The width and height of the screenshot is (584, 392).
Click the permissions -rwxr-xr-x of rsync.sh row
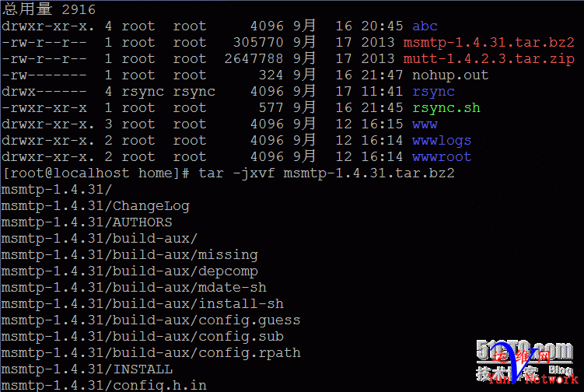click(x=44, y=108)
